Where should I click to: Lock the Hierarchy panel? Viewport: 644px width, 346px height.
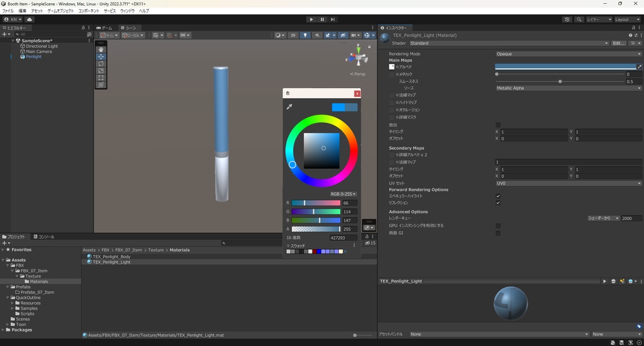(x=83, y=28)
